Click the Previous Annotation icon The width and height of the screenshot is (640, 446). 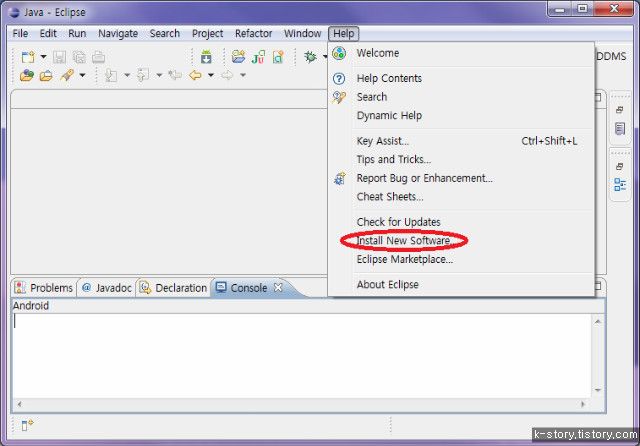pos(143,75)
